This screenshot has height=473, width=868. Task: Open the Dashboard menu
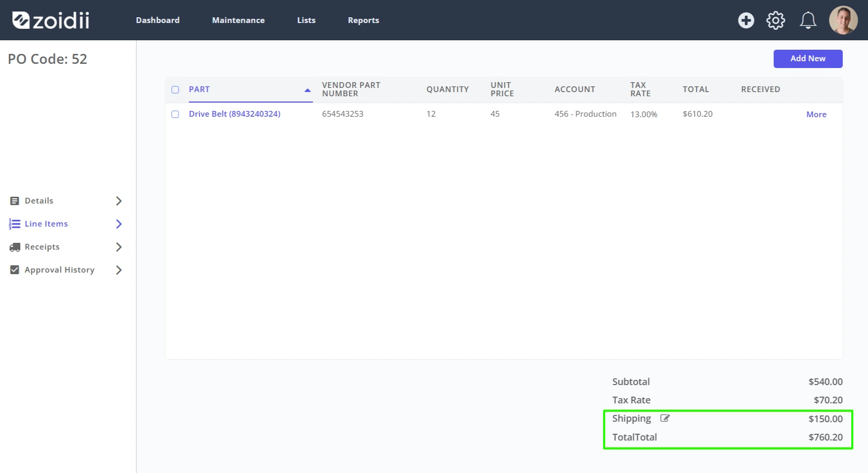(158, 20)
